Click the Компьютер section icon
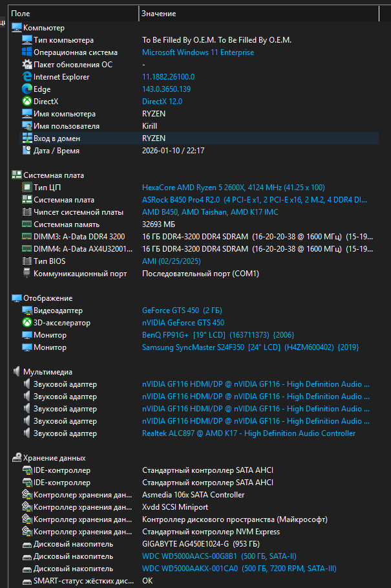This screenshot has height=588, width=391. [x=16, y=27]
